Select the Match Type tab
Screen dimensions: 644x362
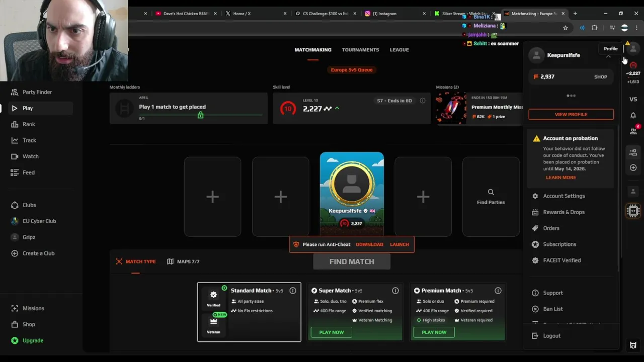pyautogui.click(x=136, y=261)
